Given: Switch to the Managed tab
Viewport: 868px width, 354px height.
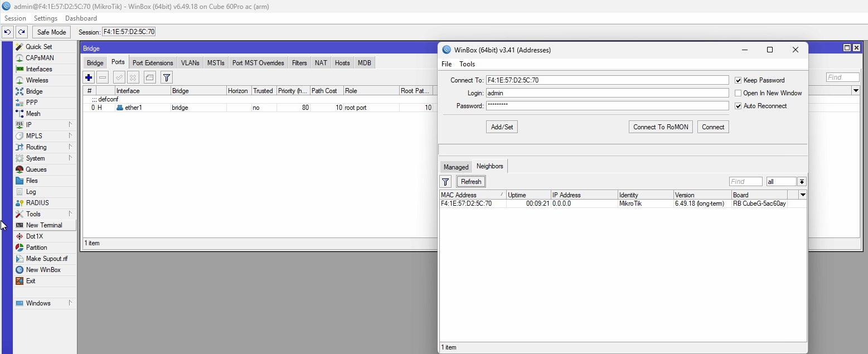Looking at the screenshot, I should pos(456,167).
